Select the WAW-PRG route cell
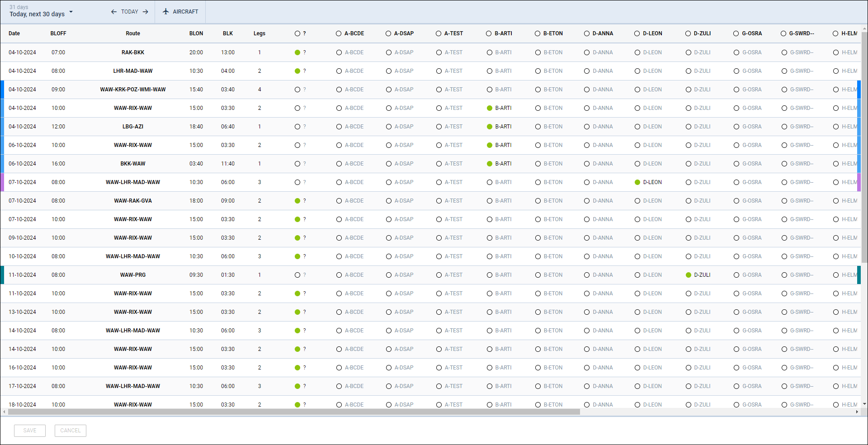The width and height of the screenshot is (868, 445). pyautogui.click(x=133, y=275)
